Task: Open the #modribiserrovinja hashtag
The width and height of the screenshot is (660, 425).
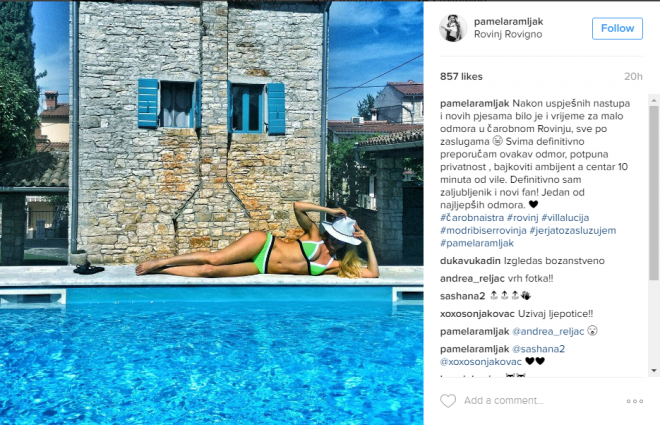Action: click(483, 230)
